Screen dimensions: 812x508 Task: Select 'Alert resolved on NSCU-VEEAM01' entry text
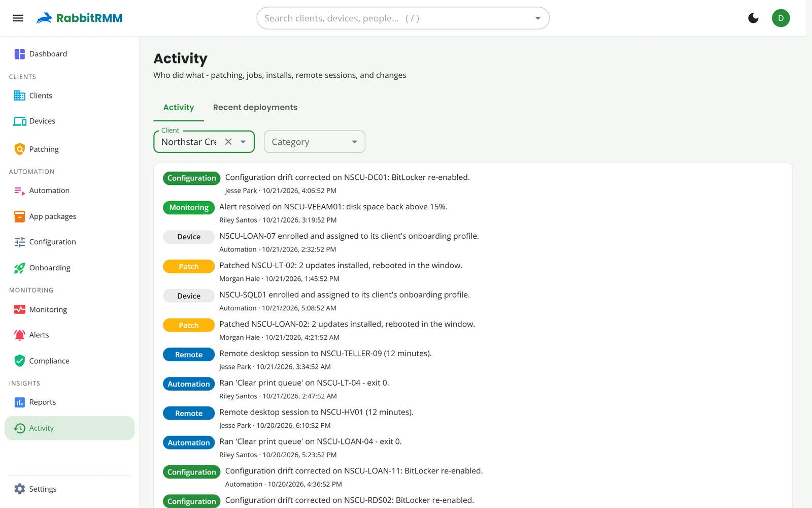click(333, 207)
